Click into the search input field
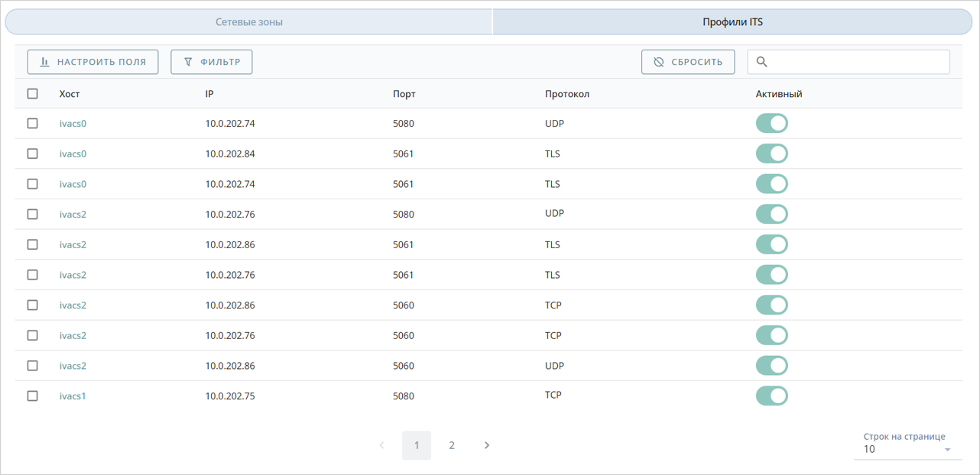 click(856, 62)
